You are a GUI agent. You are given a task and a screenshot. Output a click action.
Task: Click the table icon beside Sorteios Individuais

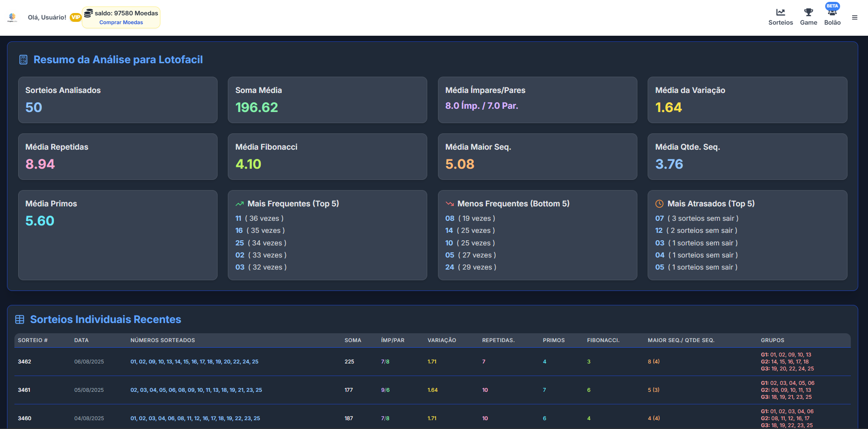(20, 320)
